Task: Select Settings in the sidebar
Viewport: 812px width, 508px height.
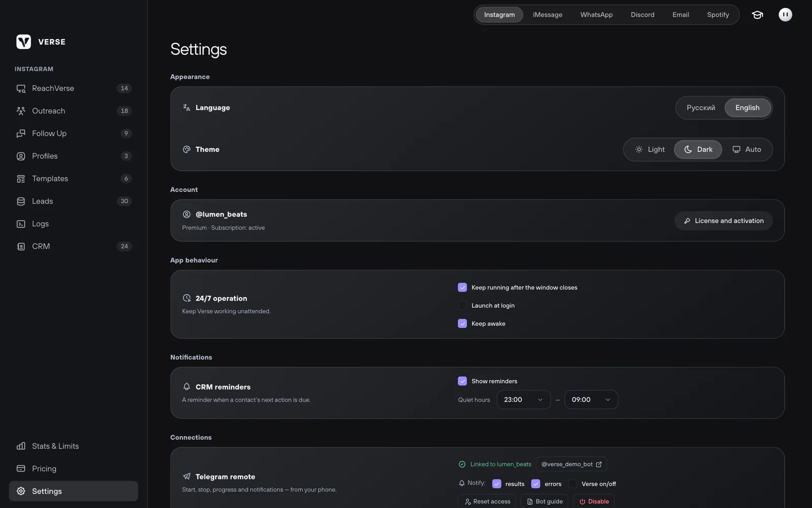Action: tap(74, 491)
